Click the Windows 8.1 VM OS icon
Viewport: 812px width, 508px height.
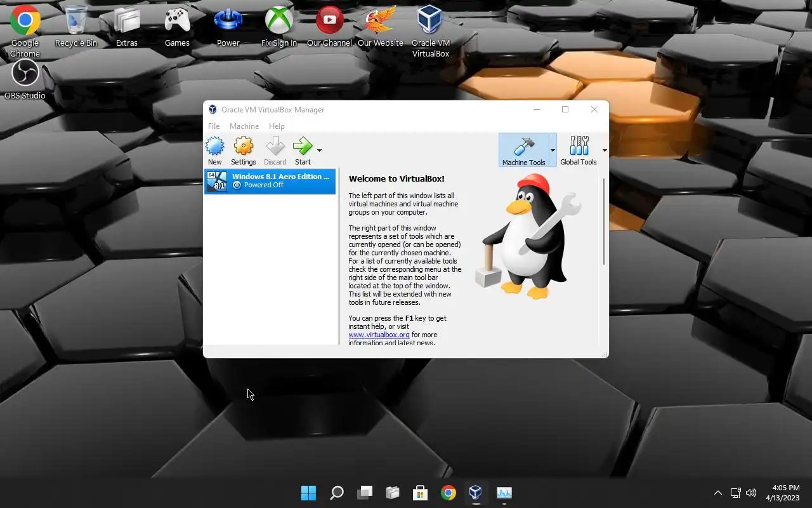pos(217,181)
